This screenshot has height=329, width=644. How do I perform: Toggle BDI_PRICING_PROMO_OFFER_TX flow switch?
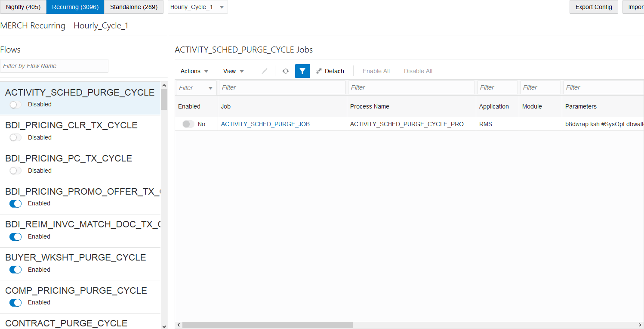tap(15, 204)
